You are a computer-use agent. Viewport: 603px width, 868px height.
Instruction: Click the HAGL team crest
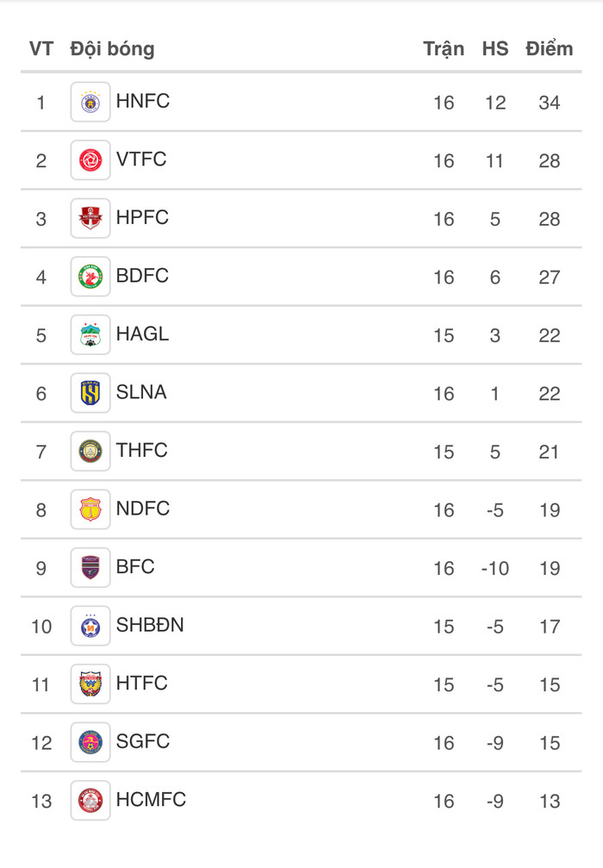click(x=90, y=334)
